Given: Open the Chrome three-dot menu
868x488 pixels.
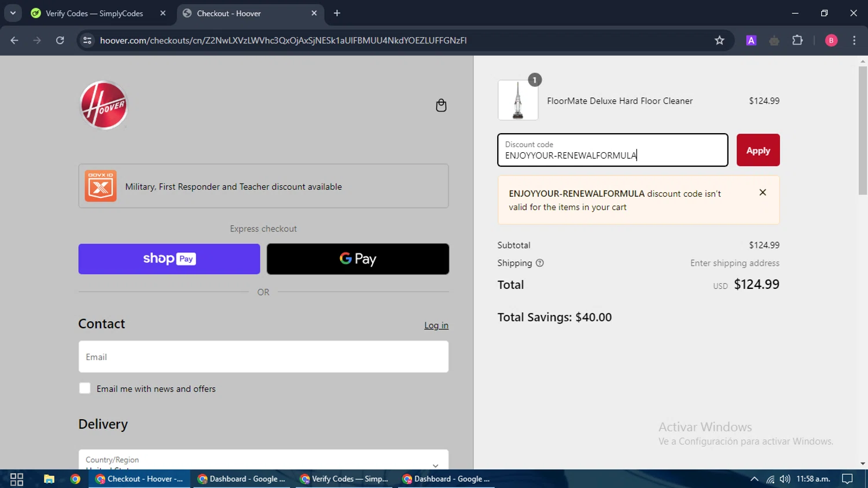Looking at the screenshot, I should [854, 41].
